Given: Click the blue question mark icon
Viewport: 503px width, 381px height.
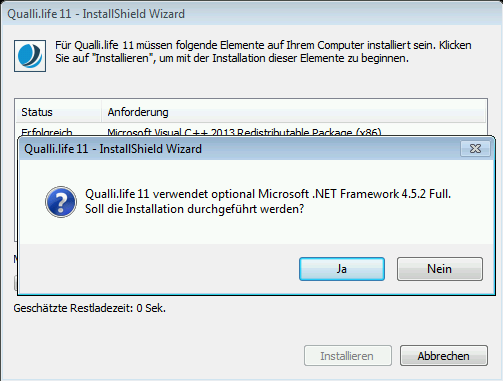Looking at the screenshot, I should point(61,202).
